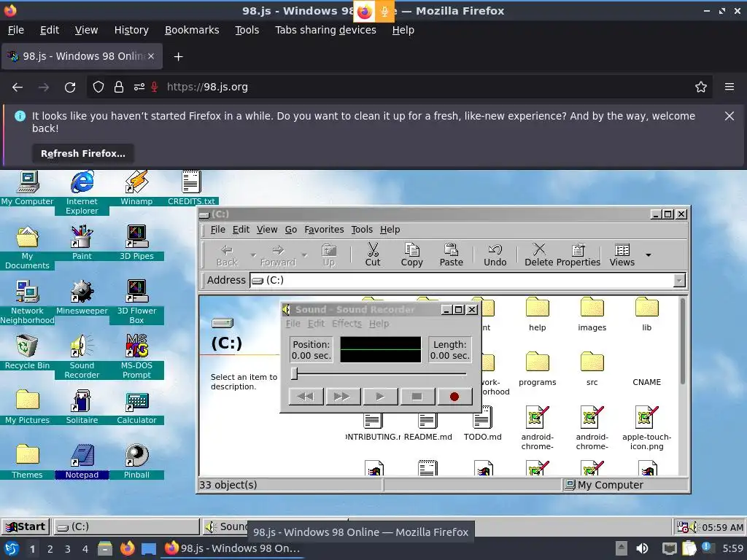The width and height of the screenshot is (747, 560).
Task: Reload the page in Firefox
Action: (70, 87)
